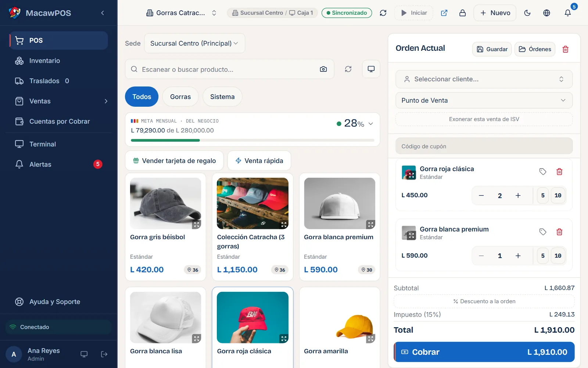Expand Gorra gris béisbol image

[x=197, y=224]
